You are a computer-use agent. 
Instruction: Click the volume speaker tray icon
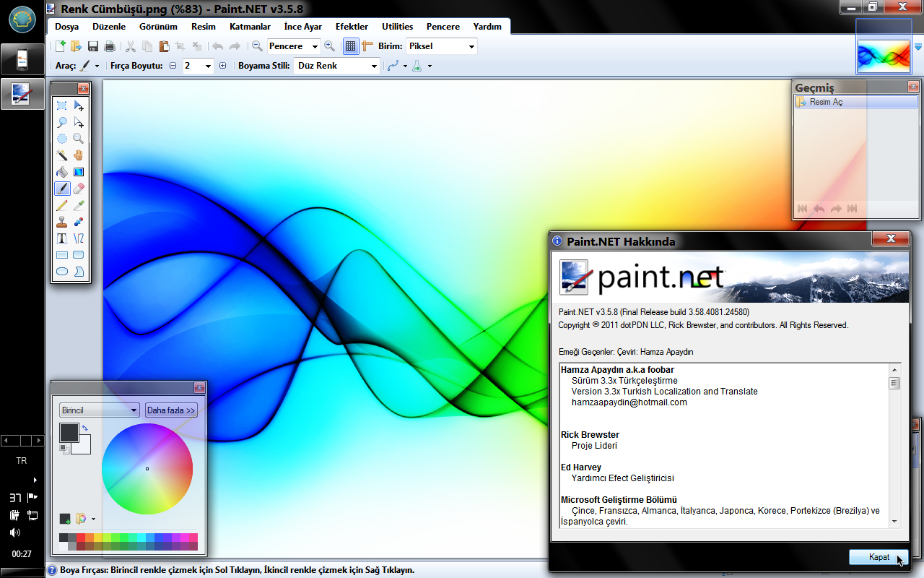coord(14,532)
